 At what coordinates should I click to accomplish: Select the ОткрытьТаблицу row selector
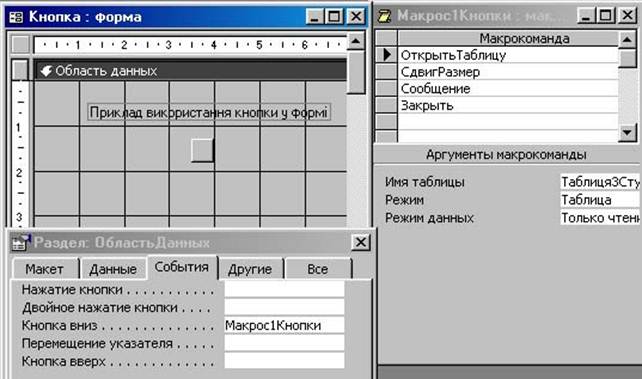[387, 55]
